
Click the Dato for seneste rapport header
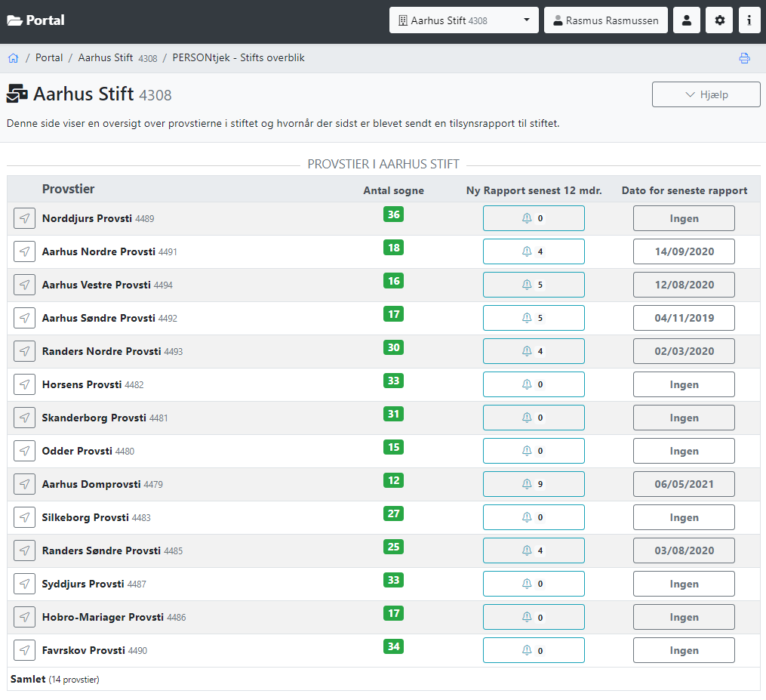[684, 190]
